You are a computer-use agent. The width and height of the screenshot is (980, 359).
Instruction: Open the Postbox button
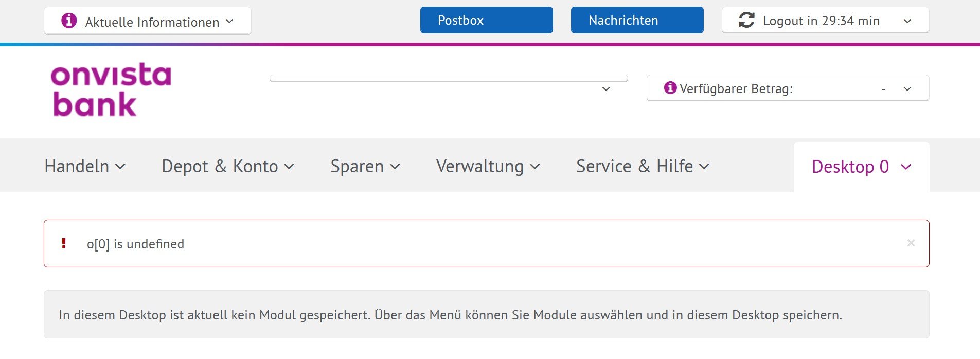[486, 21]
